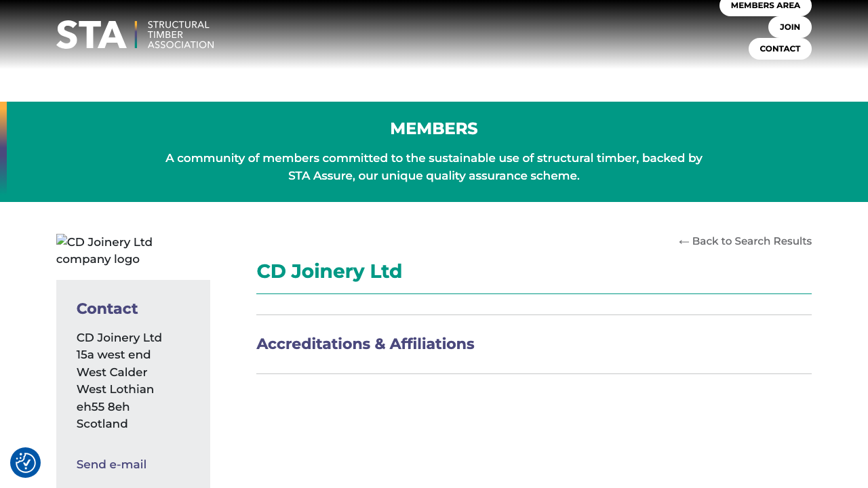Select the STA acronym lettering

tap(92, 34)
